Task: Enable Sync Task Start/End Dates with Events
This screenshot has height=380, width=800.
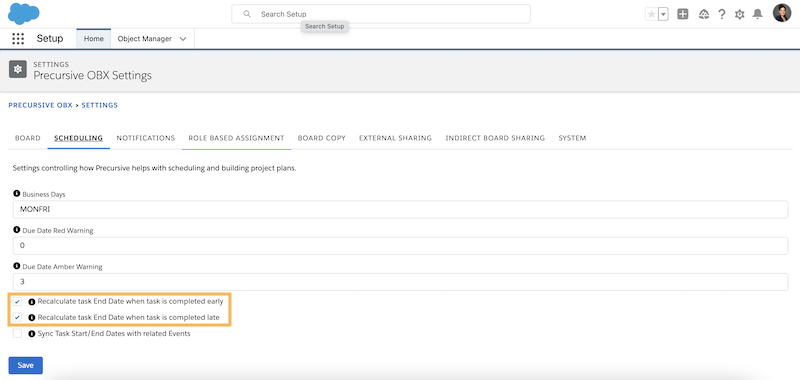Action: click(x=17, y=334)
